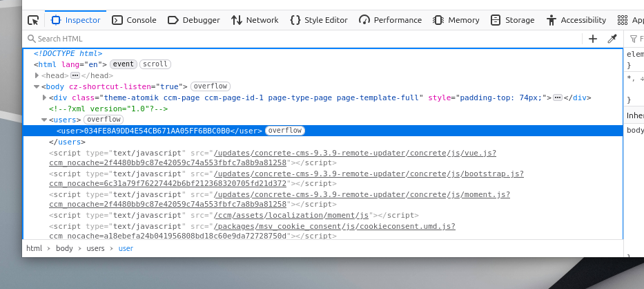Click the plus icon to create new node
Screen dimensions: 644x289
coord(593,39)
